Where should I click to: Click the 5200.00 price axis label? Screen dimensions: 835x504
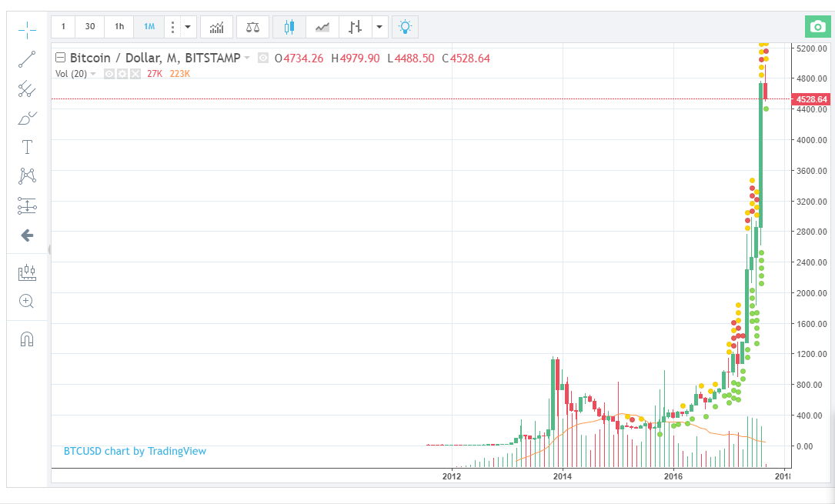812,48
